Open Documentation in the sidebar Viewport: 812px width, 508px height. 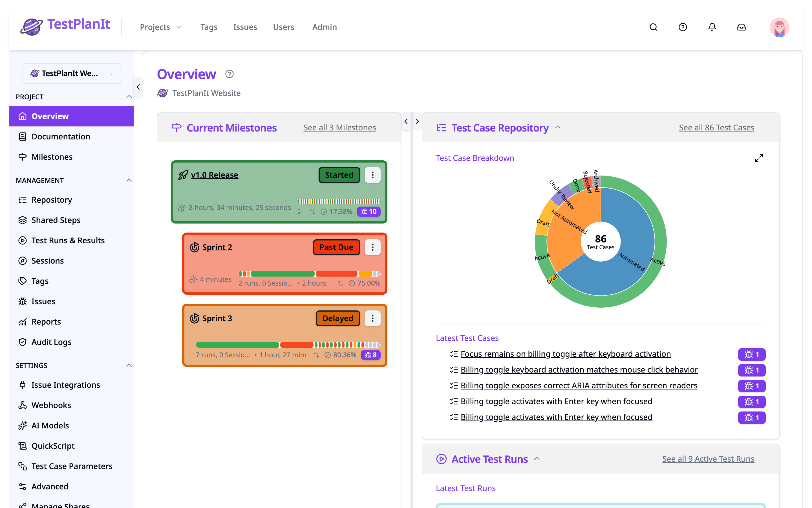pos(71,136)
